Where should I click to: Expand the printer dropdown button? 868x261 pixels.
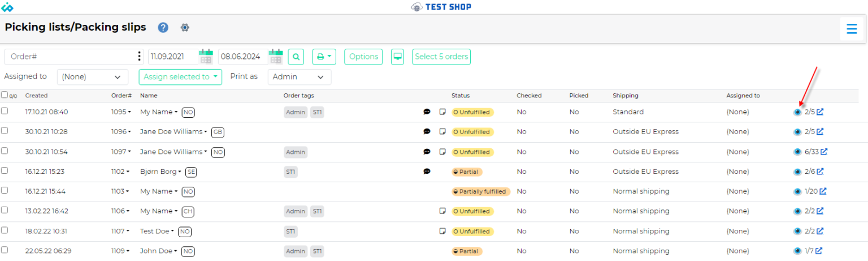(x=324, y=57)
